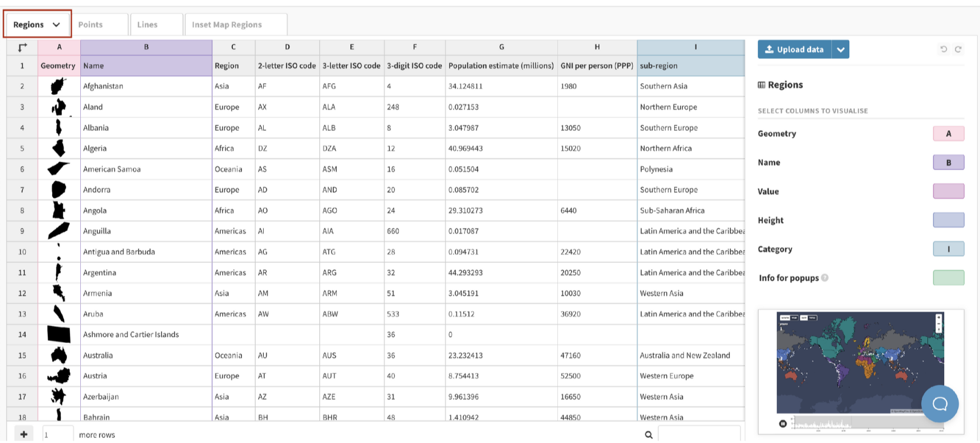
Task: Pause the map preview animation
Action: [x=782, y=423]
